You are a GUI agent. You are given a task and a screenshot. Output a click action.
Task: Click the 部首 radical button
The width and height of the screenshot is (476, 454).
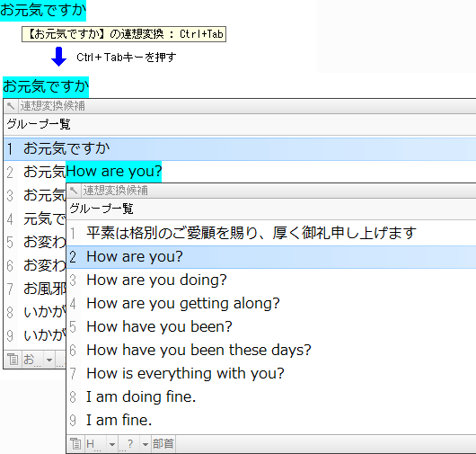click(x=163, y=444)
